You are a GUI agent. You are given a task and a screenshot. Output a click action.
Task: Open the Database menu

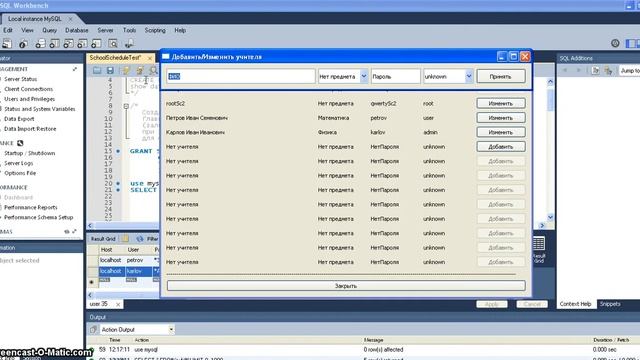[x=77, y=30]
